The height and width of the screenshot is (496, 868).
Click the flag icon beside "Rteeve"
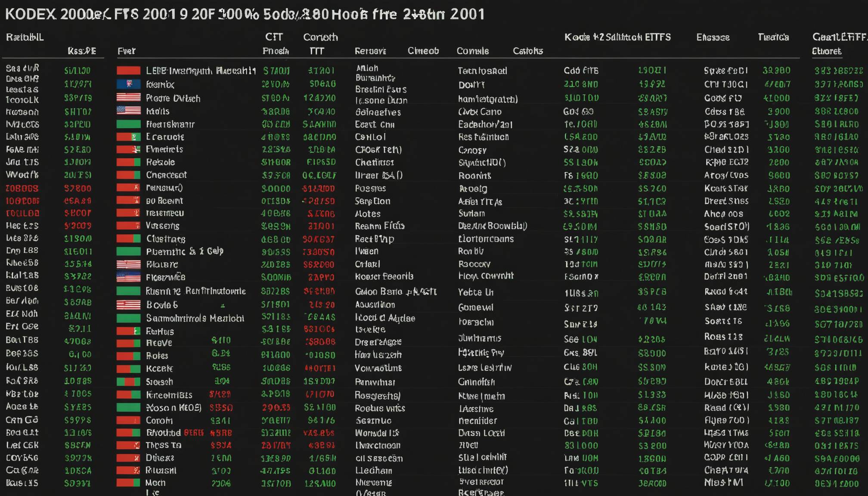click(128, 343)
